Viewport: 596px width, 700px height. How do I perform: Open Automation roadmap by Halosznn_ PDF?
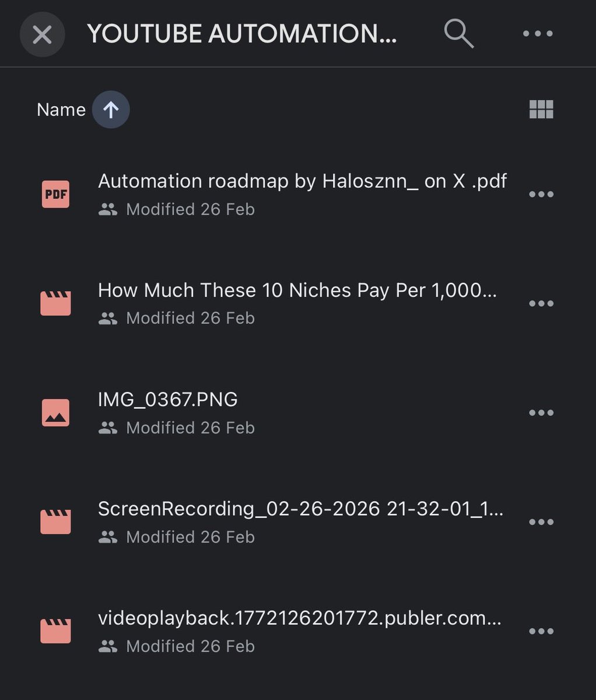pos(302,181)
